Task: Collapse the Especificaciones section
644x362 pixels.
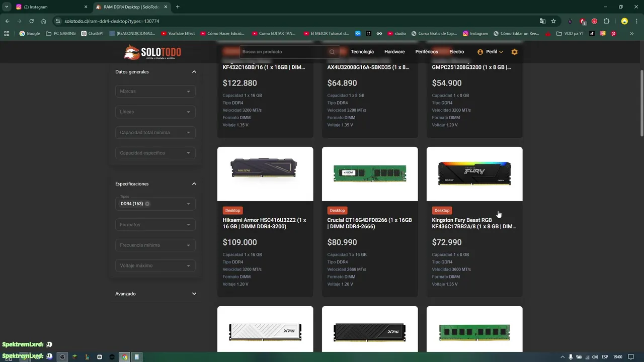Action: (x=194, y=184)
